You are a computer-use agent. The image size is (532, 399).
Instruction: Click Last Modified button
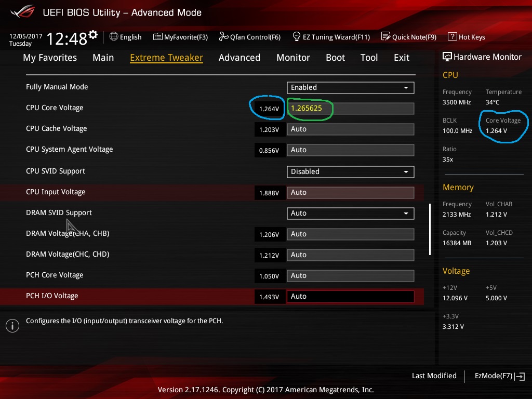coord(434,376)
